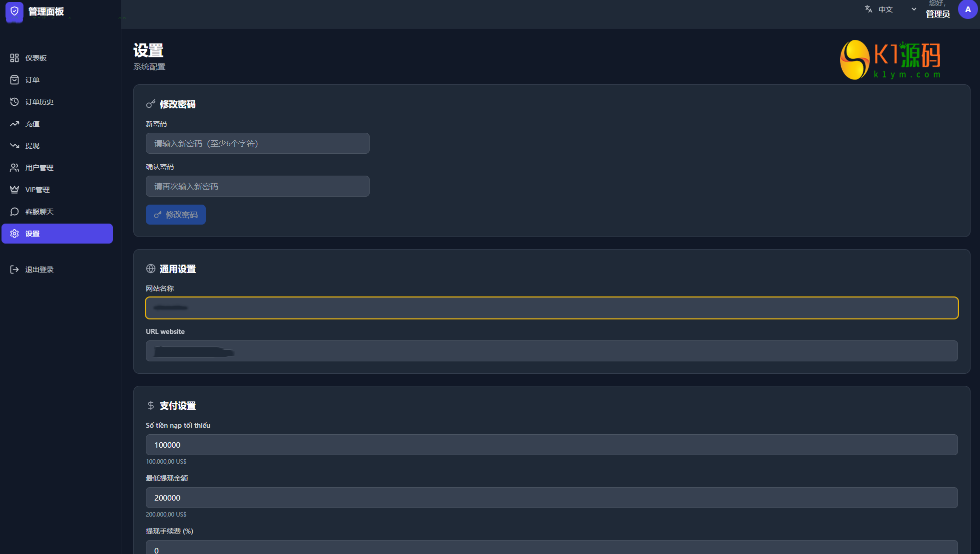Viewport: 980px width, 554px height.
Task: Click the 订单 sidebar item
Action: click(x=57, y=80)
